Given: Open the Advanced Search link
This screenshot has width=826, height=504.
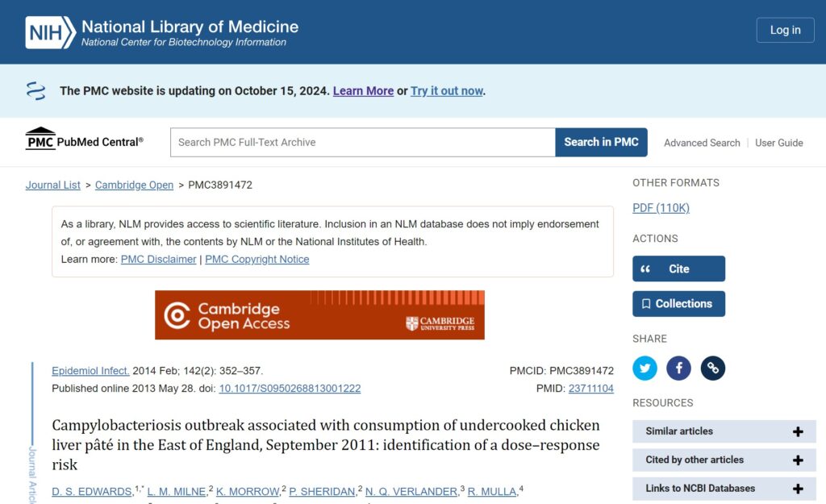Looking at the screenshot, I should [x=702, y=143].
